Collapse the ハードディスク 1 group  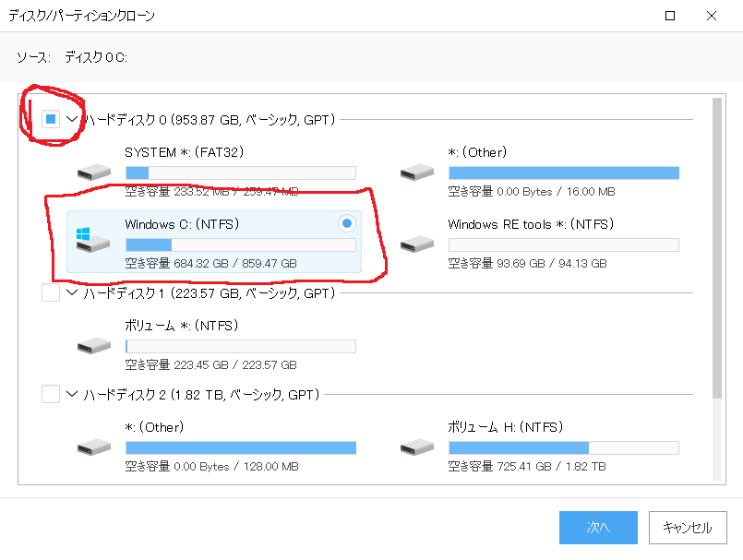pyautogui.click(x=72, y=292)
